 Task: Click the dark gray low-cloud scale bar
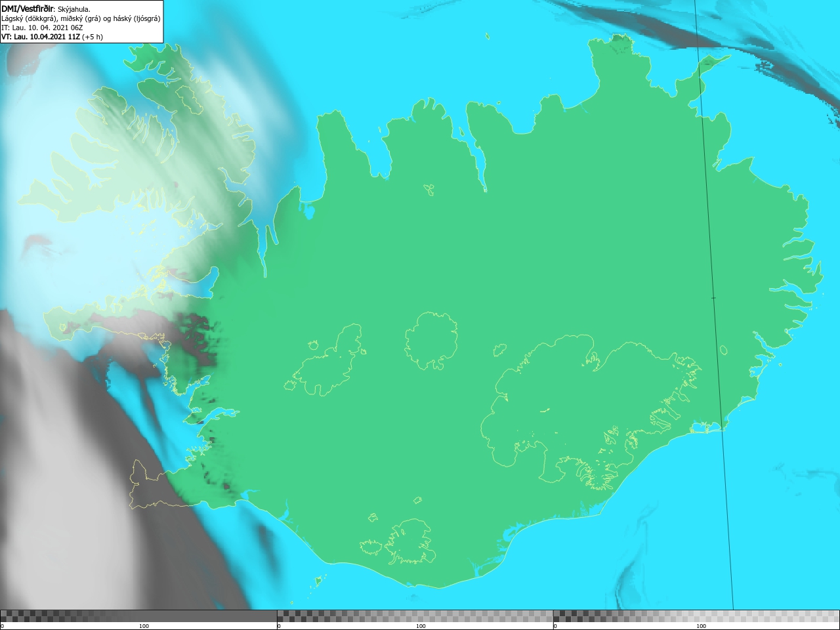(x=138, y=616)
